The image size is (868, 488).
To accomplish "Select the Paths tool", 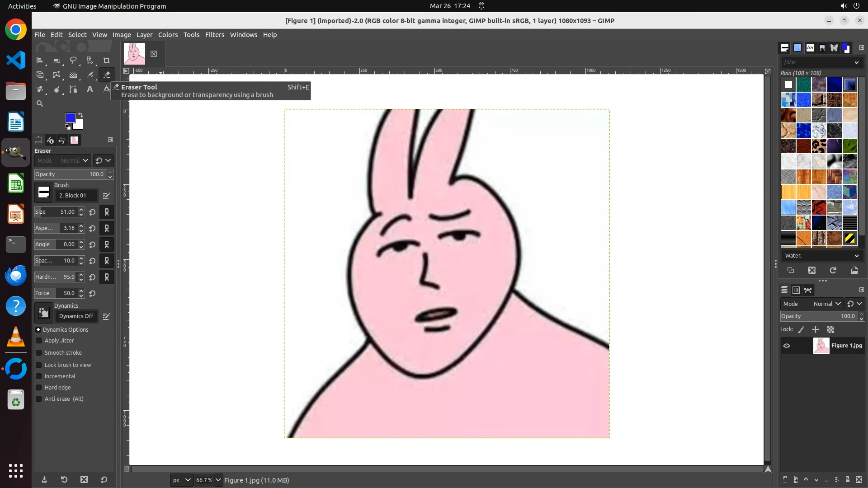I will point(73,89).
